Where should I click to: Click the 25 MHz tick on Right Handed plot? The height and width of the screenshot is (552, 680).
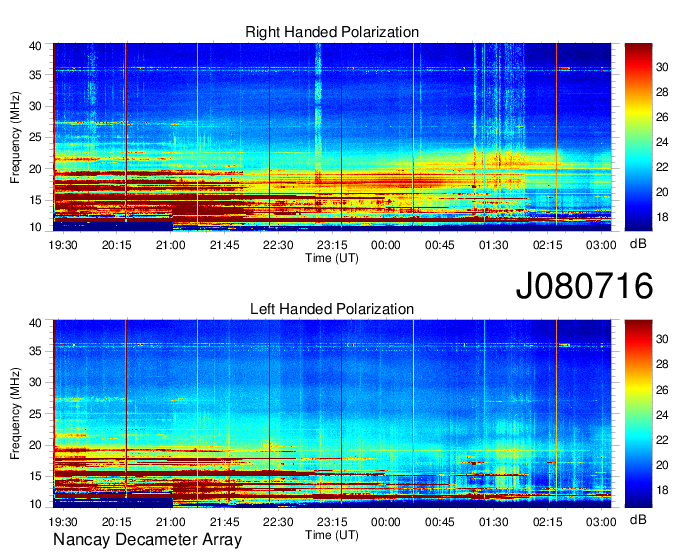coord(35,137)
